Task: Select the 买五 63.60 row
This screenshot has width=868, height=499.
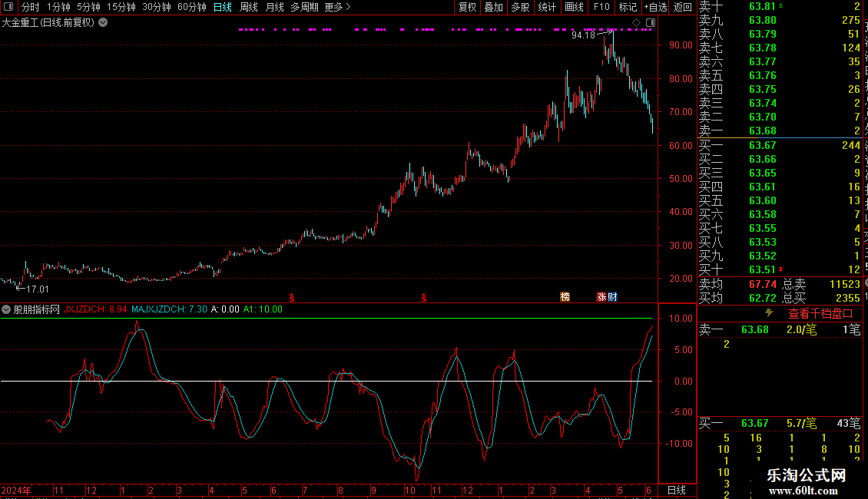Action: pyautogui.click(x=780, y=200)
